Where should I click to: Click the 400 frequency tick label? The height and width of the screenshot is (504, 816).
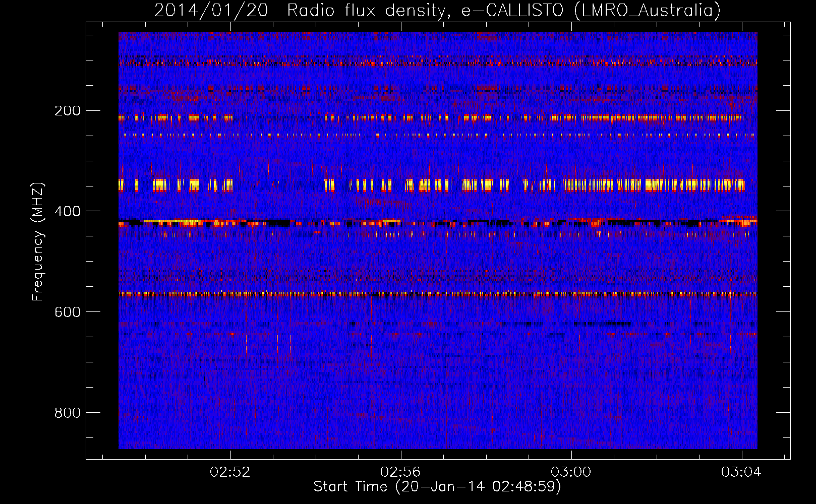[x=68, y=211]
